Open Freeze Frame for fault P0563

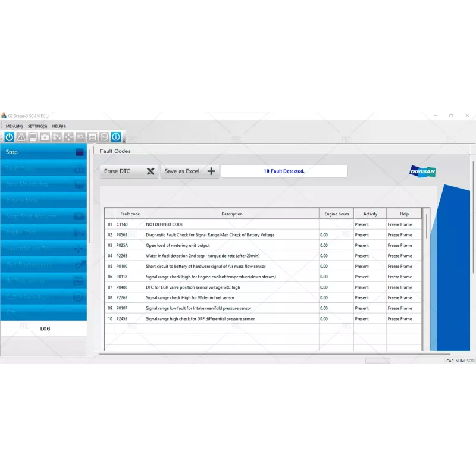coord(399,235)
